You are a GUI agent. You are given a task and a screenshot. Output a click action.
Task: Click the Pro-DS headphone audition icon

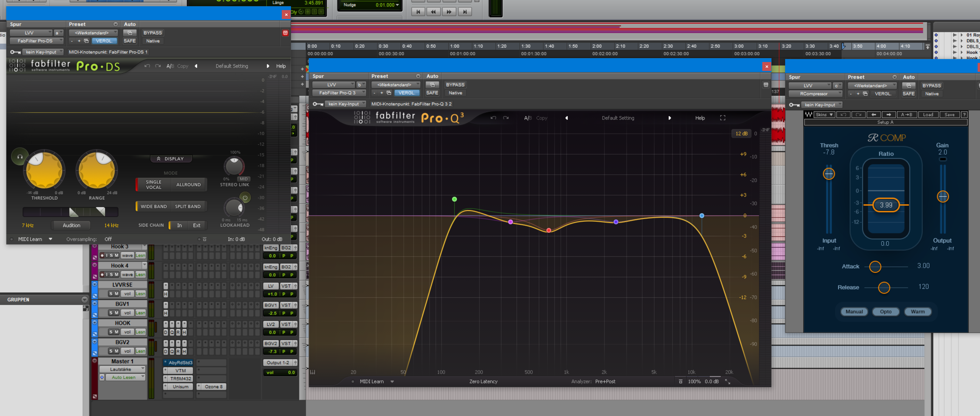pos(20,156)
